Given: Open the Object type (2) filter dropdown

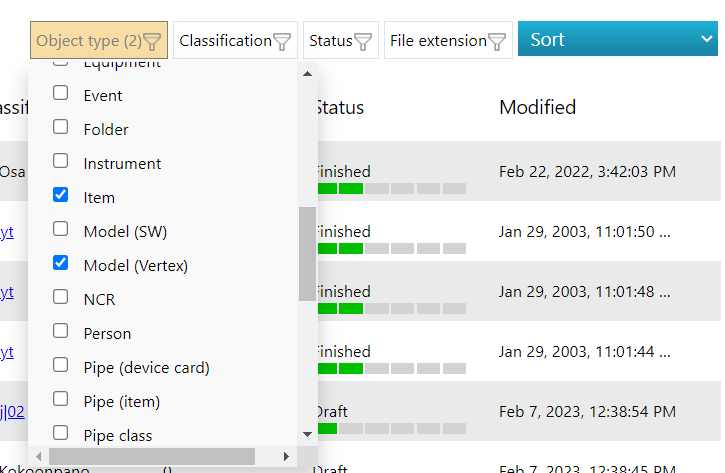Looking at the screenshot, I should pos(89,41).
